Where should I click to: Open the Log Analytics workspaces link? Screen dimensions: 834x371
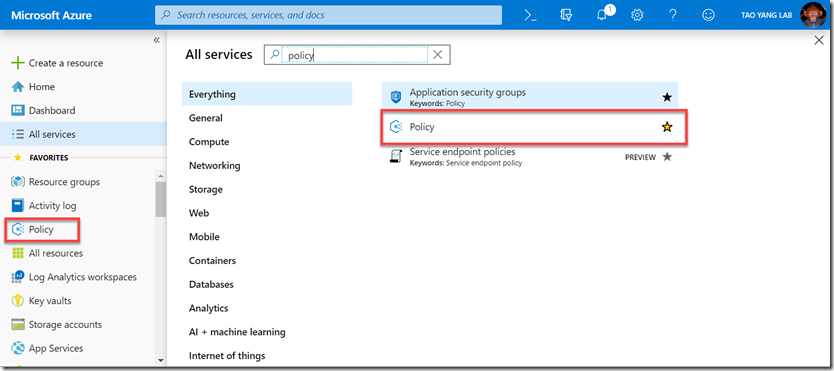pyautogui.click(x=82, y=277)
